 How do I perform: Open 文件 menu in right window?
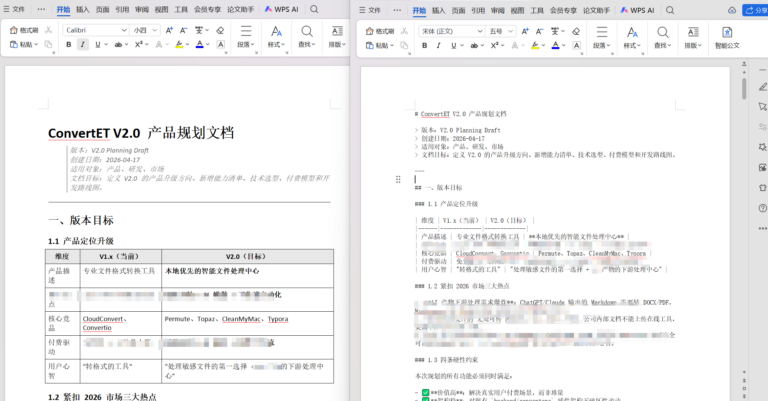coord(370,10)
